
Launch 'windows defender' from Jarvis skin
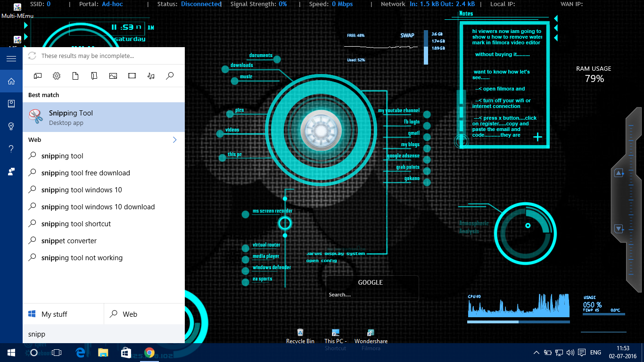[x=272, y=268]
